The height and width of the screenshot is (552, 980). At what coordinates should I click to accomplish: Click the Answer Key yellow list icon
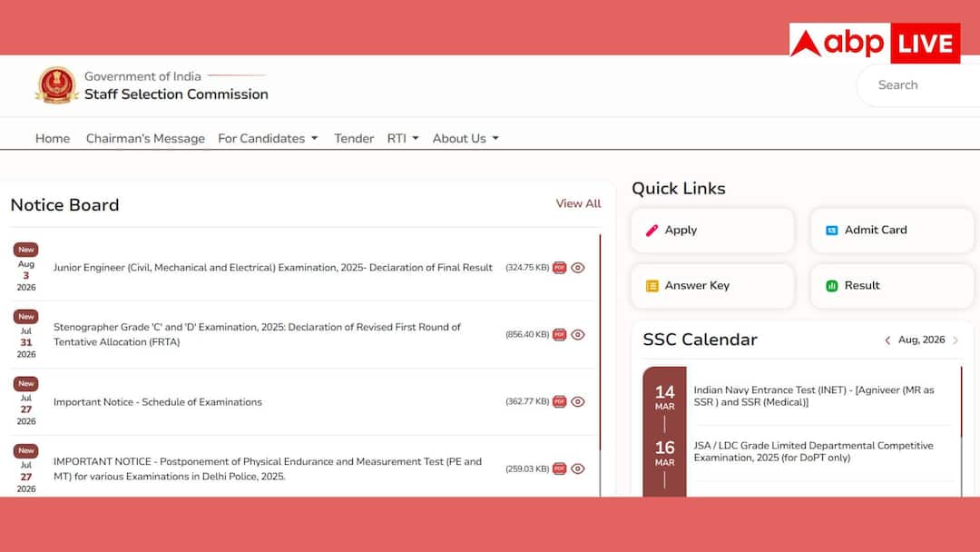pyautogui.click(x=652, y=286)
